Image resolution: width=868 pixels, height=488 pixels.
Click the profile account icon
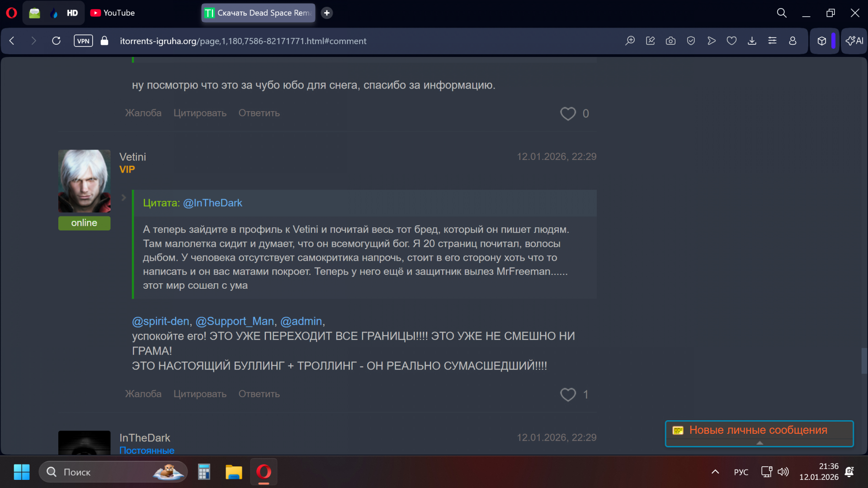(x=793, y=41)
